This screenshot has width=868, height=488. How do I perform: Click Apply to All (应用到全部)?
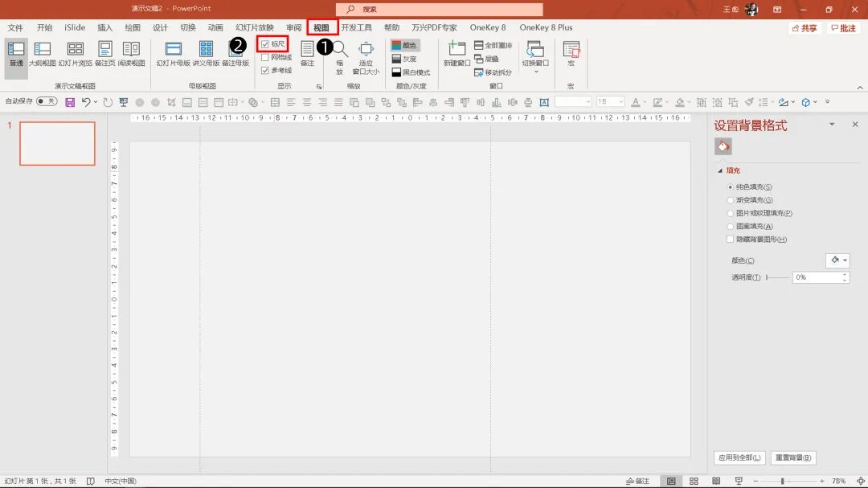739,458
